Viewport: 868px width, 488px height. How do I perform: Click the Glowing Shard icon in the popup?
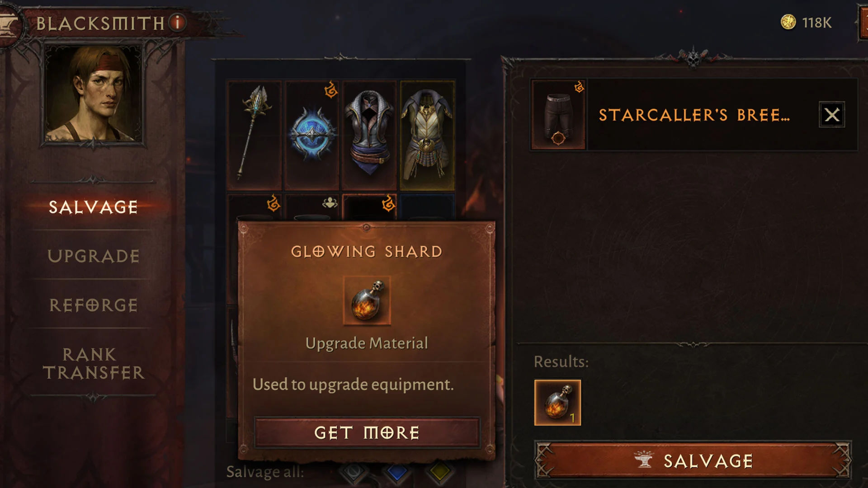click(367, 300)
